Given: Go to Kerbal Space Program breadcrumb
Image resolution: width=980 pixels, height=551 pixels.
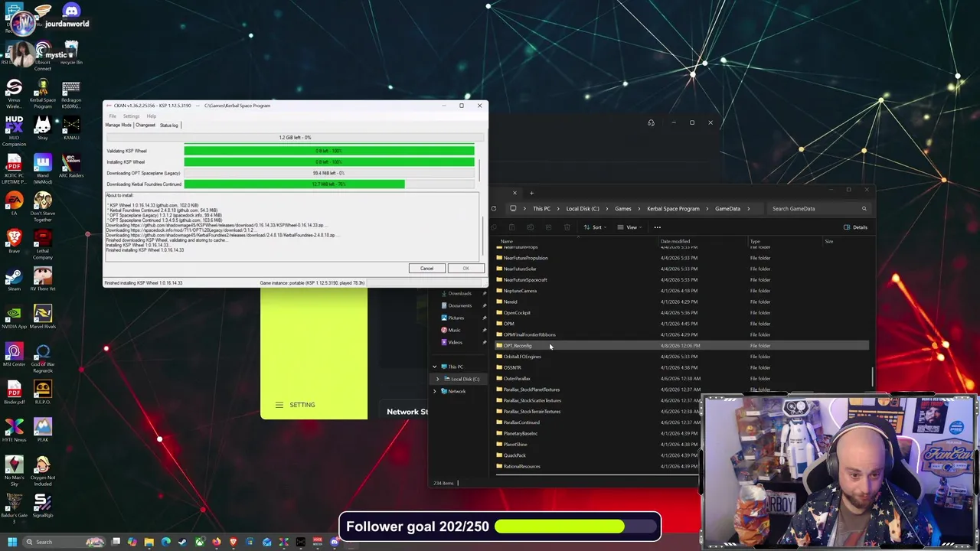Looking at the screenshot, I should (673, 208).
